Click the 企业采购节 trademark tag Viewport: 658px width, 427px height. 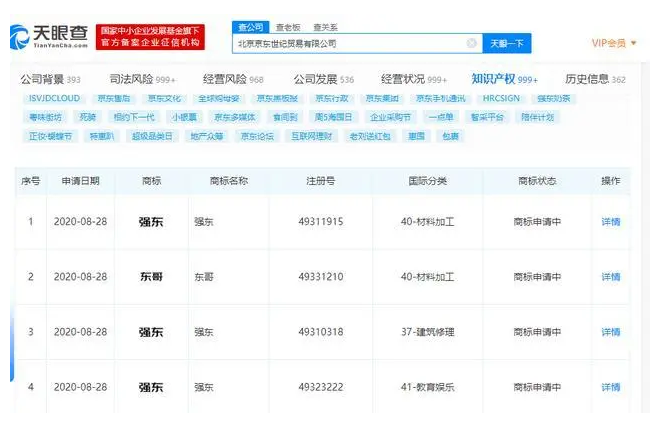pos(390,117)
